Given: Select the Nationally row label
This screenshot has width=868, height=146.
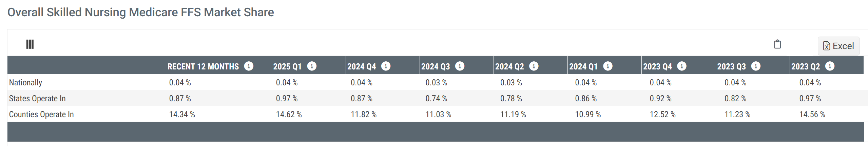Looking at the screenshot, I should pyautogui.click(x=26, y=83).
